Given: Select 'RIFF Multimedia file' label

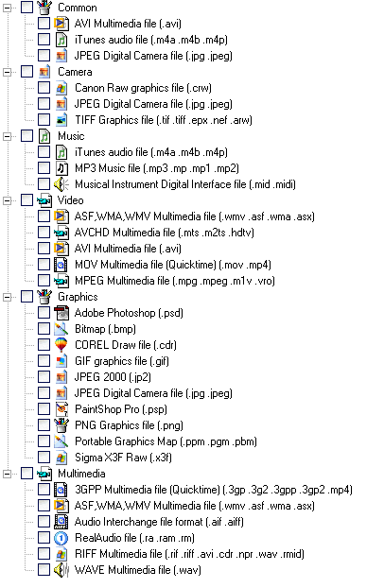Looking at the screenshot, I should point(189,554).
